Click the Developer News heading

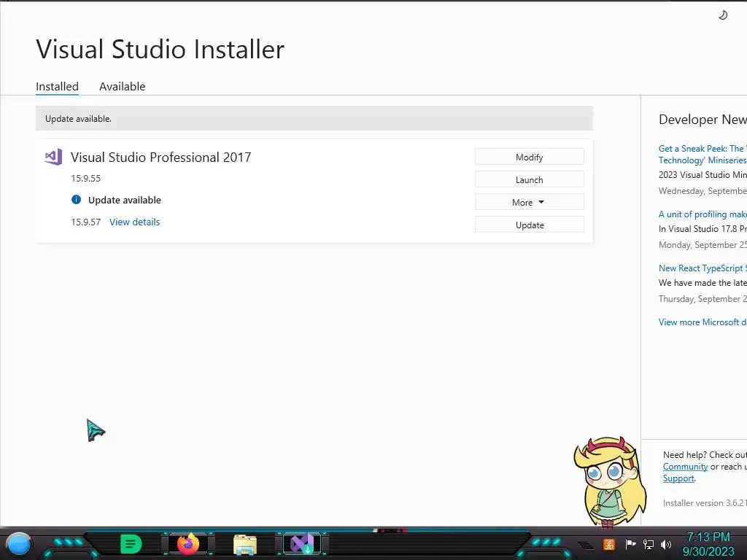[x=703, y=119]
